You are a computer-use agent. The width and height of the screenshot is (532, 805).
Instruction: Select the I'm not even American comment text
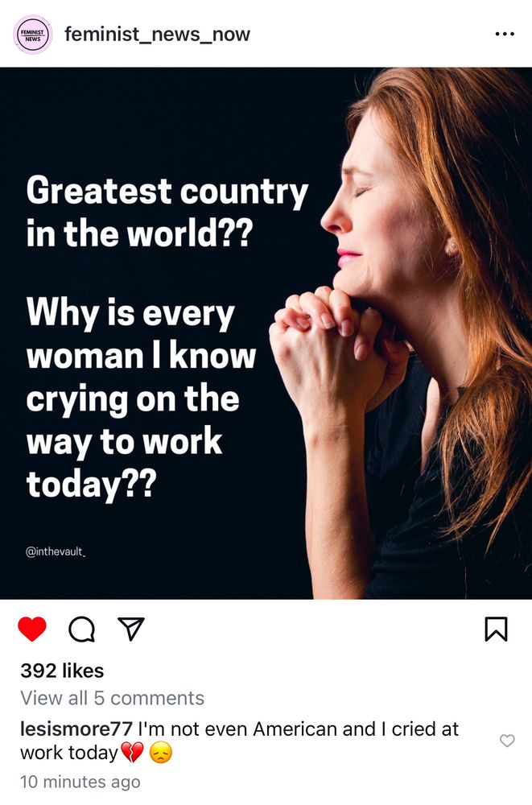[239, 741]
